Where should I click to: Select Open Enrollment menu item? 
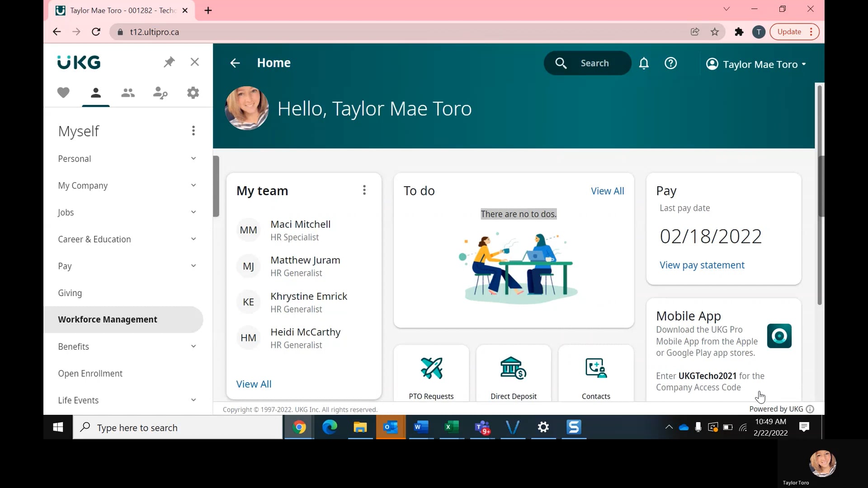click(90, 373)
